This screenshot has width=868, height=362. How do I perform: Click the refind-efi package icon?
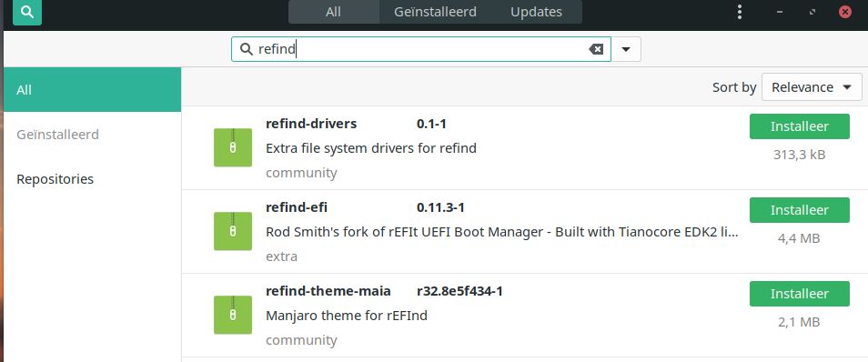coord(233,231)
